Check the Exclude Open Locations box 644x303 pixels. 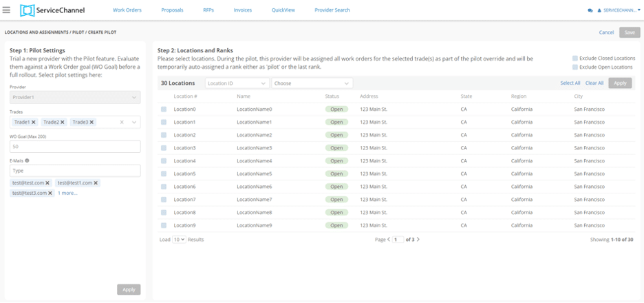[x=575, y=67]
